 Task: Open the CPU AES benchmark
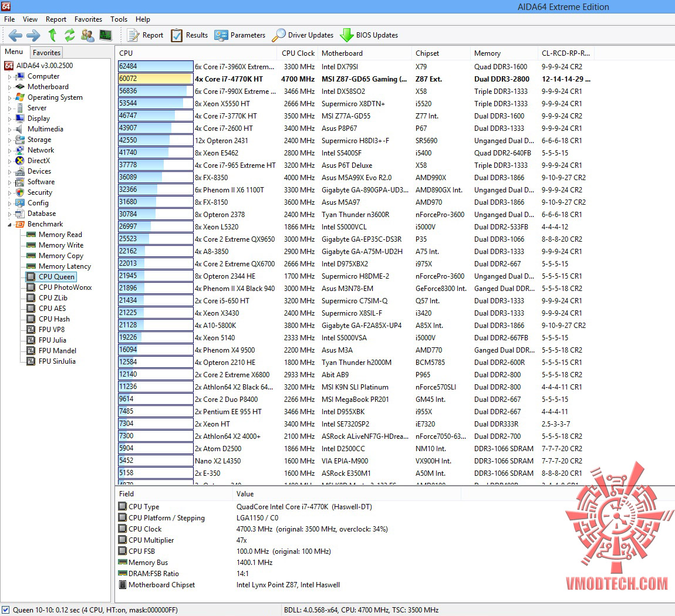point(52,309)
